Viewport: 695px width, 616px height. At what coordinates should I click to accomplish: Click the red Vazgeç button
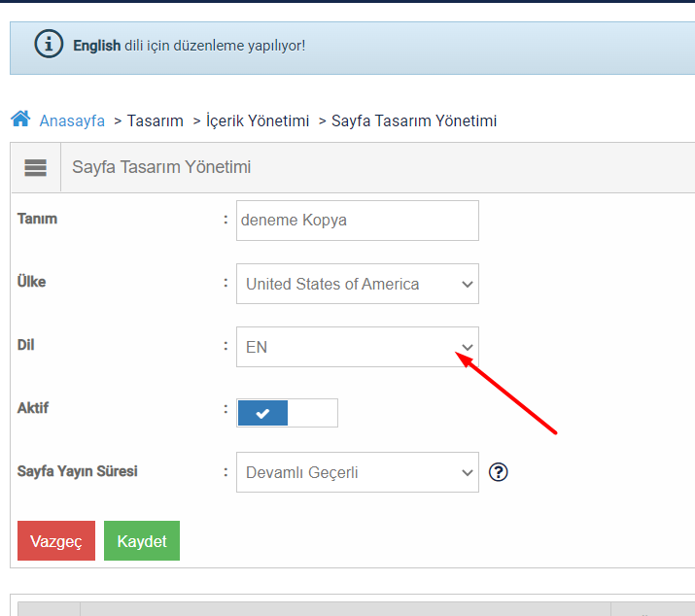pyautogui.click(x=56, y=540)
